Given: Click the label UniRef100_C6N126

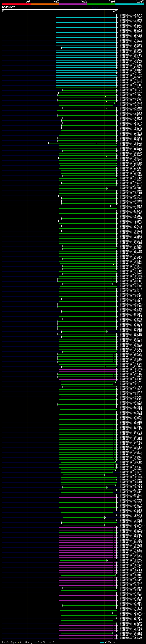Looking at the screenshot, I should (131, 103).
